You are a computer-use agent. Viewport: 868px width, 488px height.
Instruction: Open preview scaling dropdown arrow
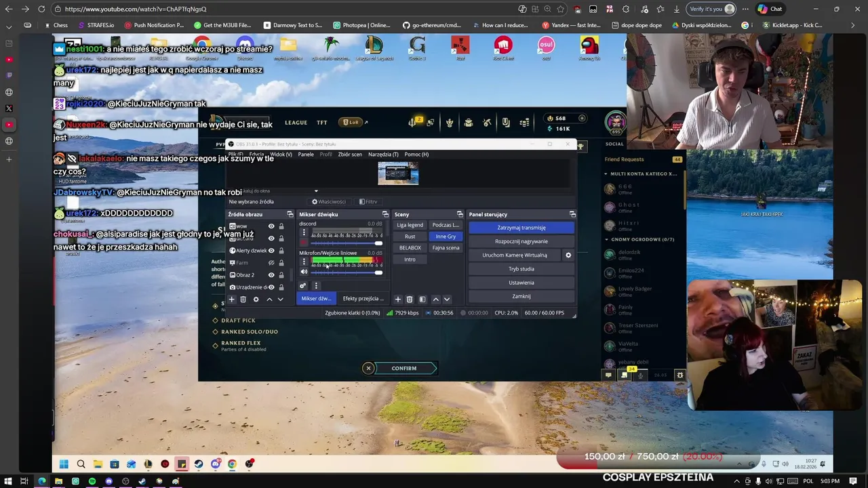click(x=316, y=191)
